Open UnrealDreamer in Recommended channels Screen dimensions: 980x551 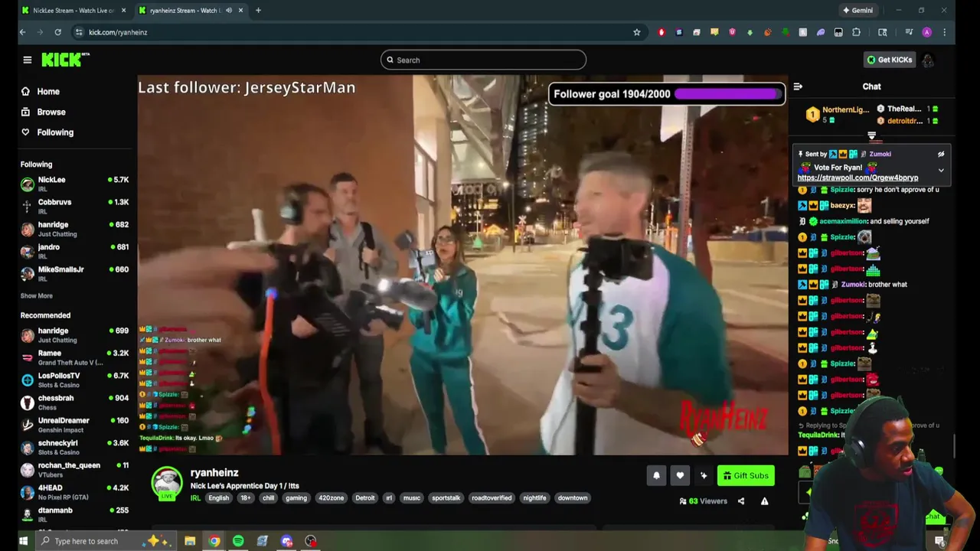(x=74, y=425)
